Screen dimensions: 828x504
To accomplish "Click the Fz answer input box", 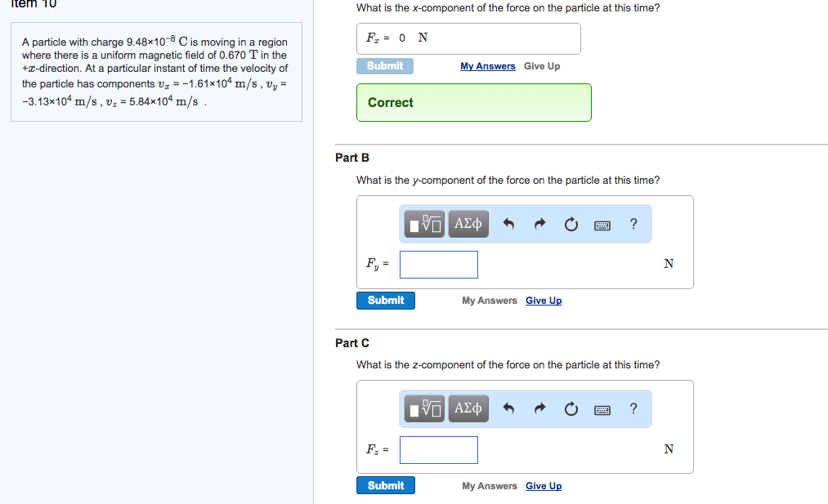I will 439,449.
